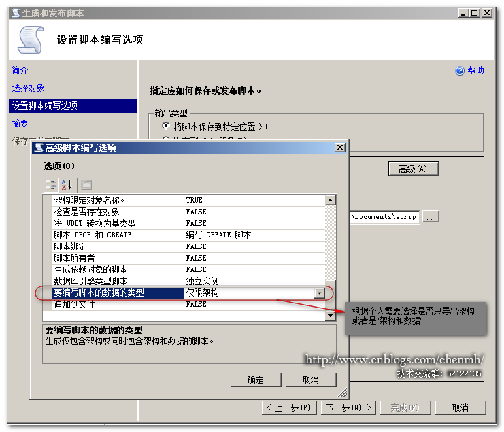The image size is (504, 432).
Task: Click the 高级(A) button
Action: pos(413,169)
